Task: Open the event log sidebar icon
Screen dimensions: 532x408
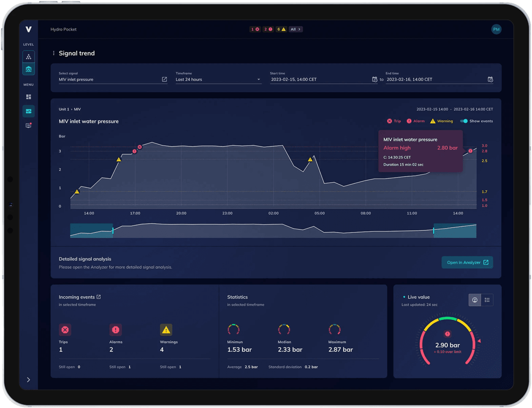Action: click(28, 126)
